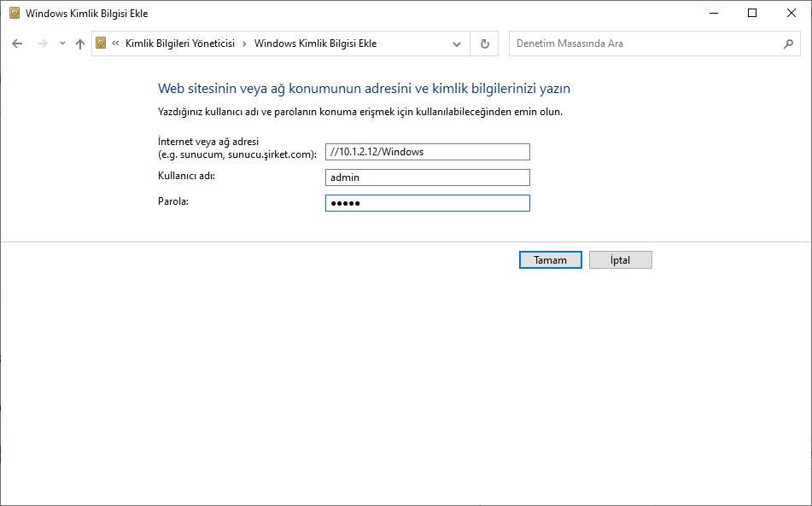This screenshot has width=812, height=506.
Task: Open recent locations dropdown arrow
Action: [62, 44]
